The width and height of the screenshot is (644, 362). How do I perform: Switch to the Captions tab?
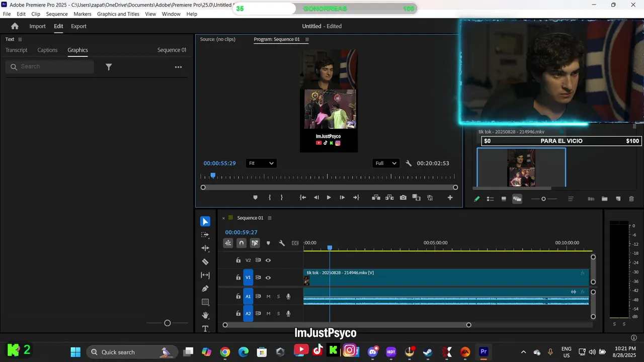pyautogui.click(x=47, y=50)
